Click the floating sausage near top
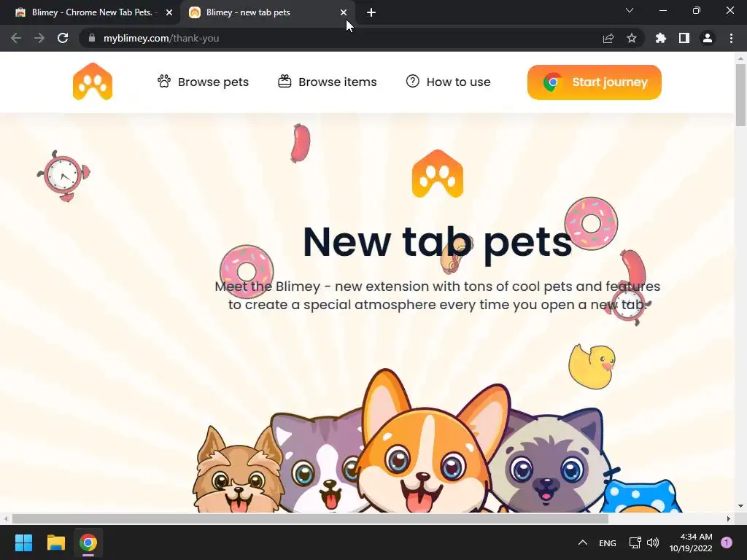Screen dimensions: 747x560 point(301,143)
